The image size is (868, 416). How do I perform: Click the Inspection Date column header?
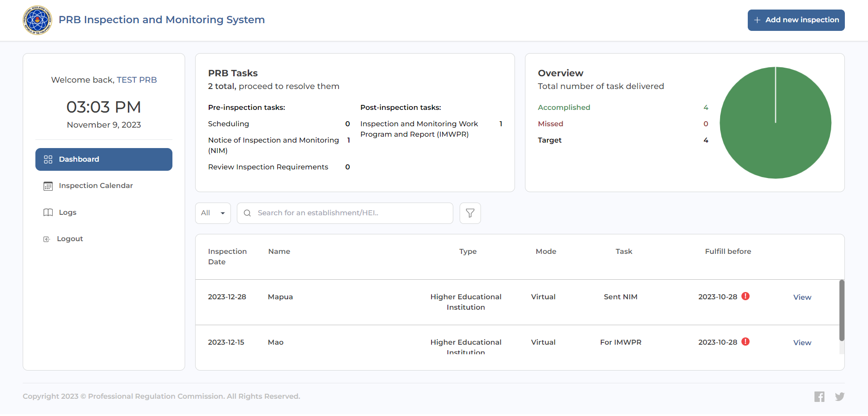point(227,257)
